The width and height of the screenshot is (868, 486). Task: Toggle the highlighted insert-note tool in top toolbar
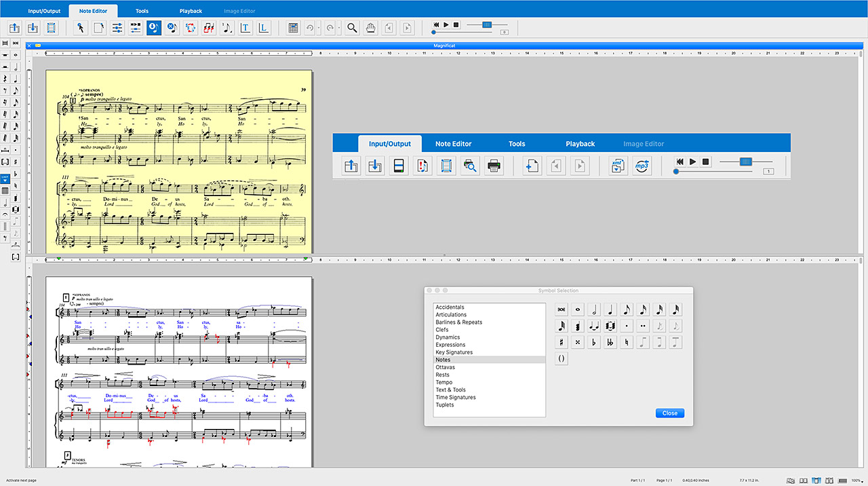154,28
